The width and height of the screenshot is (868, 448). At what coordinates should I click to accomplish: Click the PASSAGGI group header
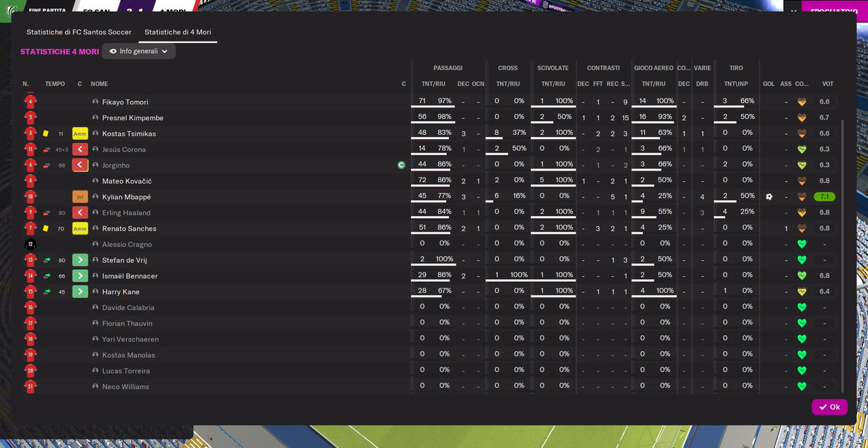tap(448, 68)
